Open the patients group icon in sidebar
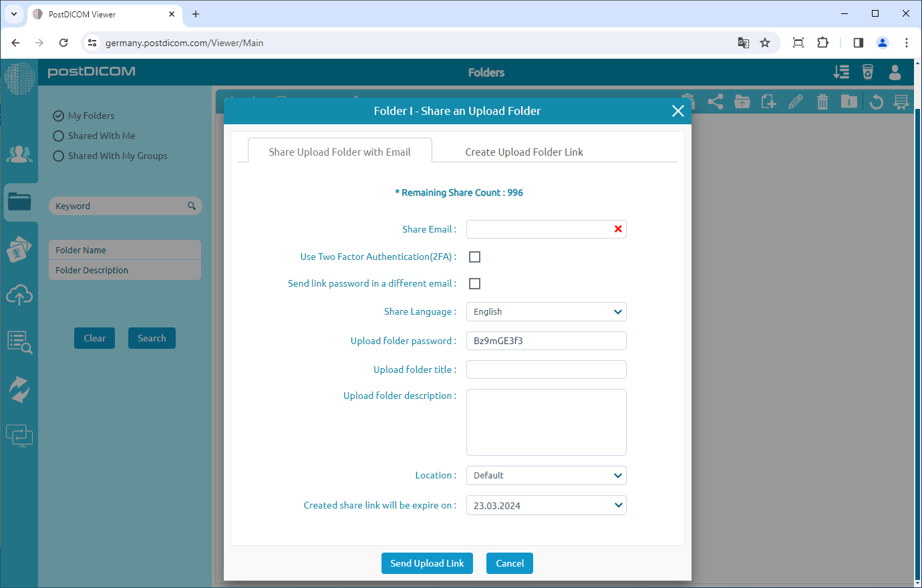The height and width of the screenshot is (588, 922). 19,154
